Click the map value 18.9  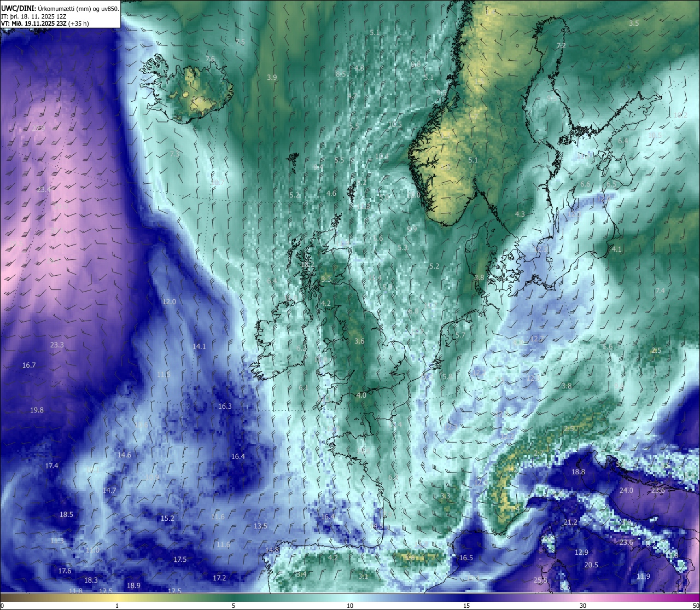point(133,586)
